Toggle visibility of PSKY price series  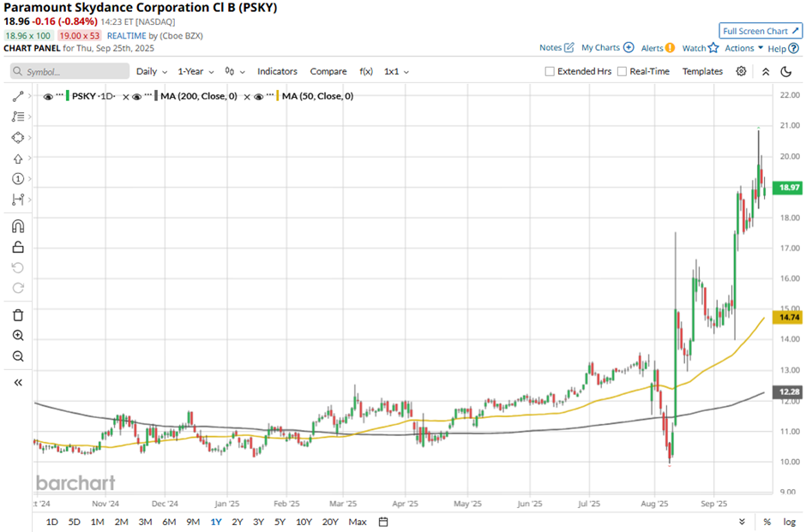48,96
